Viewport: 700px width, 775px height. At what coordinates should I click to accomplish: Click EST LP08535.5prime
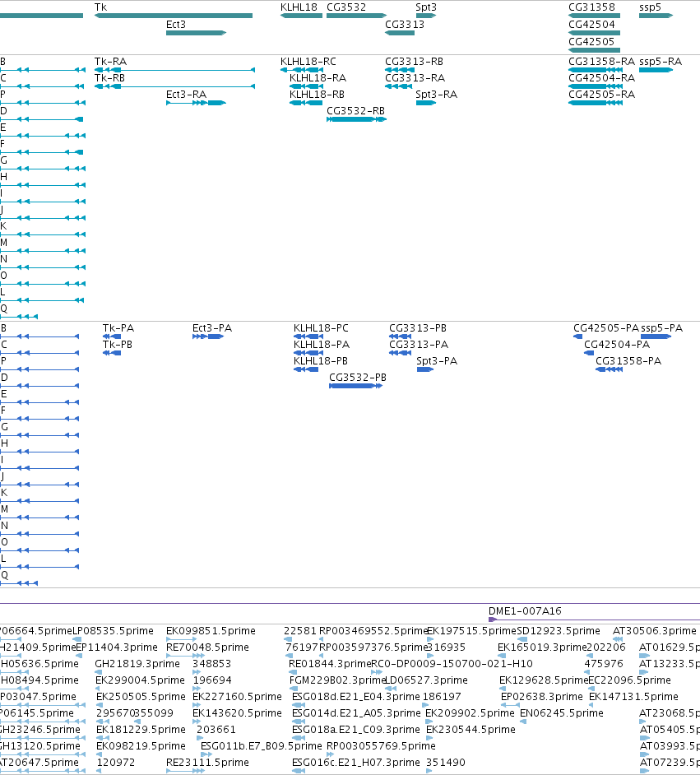(77, 639)
